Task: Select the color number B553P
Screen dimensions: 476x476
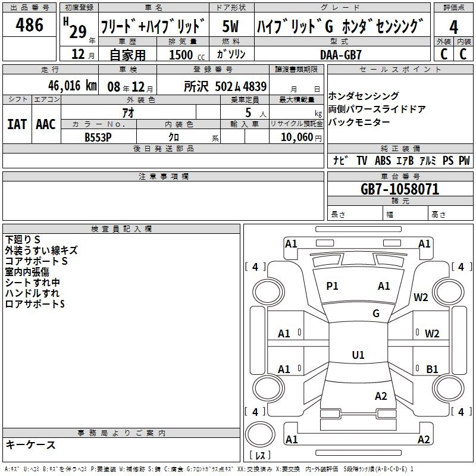Action: pyautogui.click(x=98, y=136)
